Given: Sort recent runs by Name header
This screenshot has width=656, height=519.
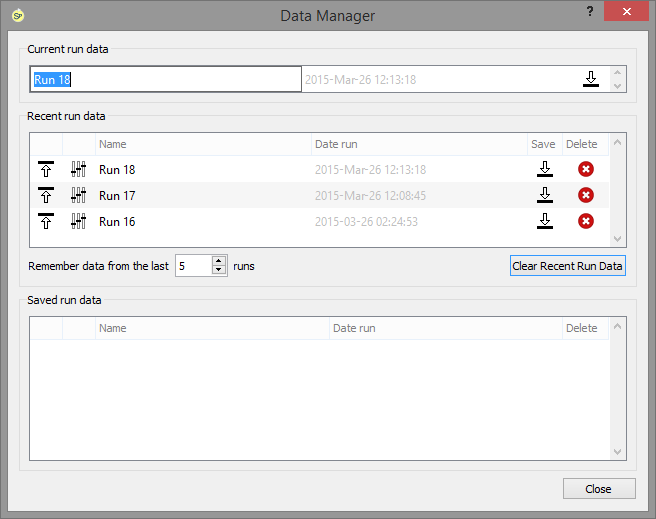Looking at the screenshot, I should click(203, 144).
